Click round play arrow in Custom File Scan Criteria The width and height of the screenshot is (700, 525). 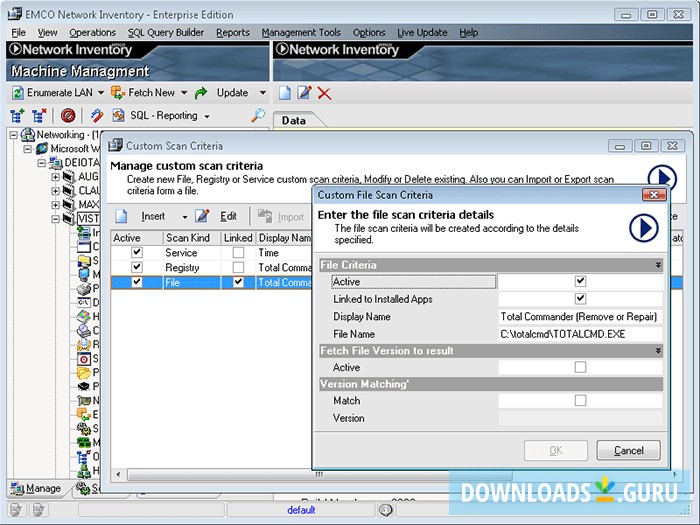point(643,228)
